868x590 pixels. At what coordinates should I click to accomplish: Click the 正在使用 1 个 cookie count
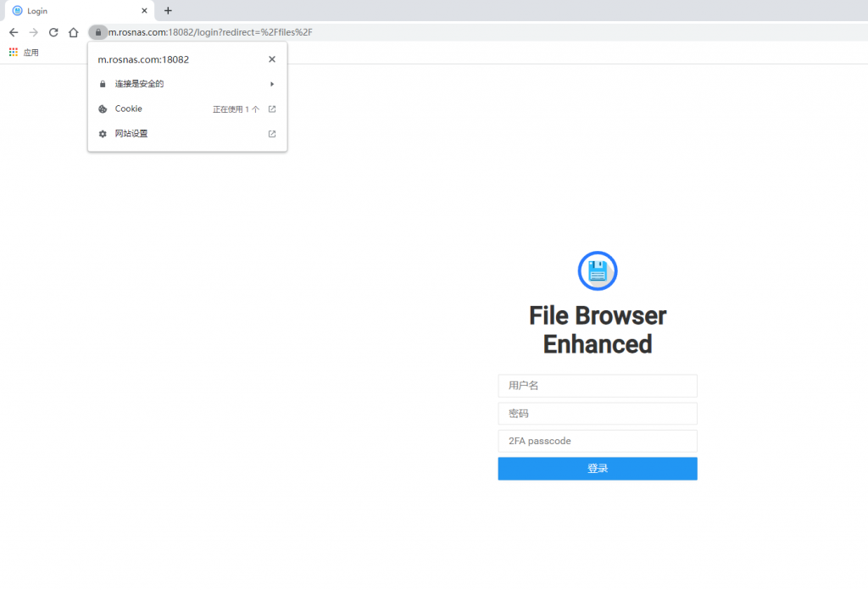tap(236, 109)
